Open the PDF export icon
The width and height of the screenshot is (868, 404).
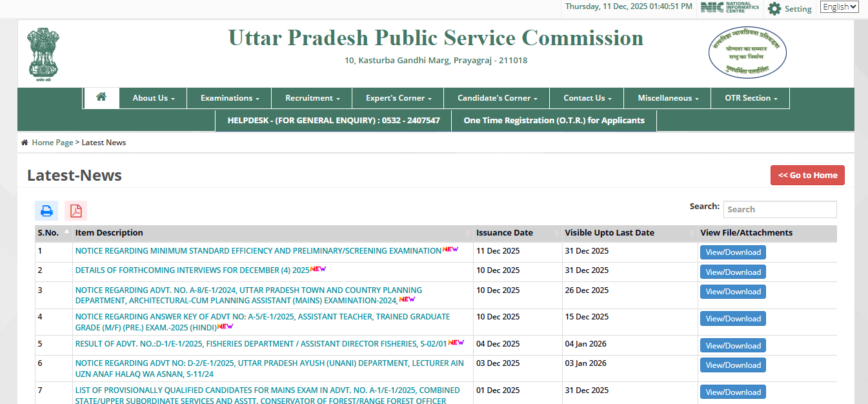[x=76, y=210]
